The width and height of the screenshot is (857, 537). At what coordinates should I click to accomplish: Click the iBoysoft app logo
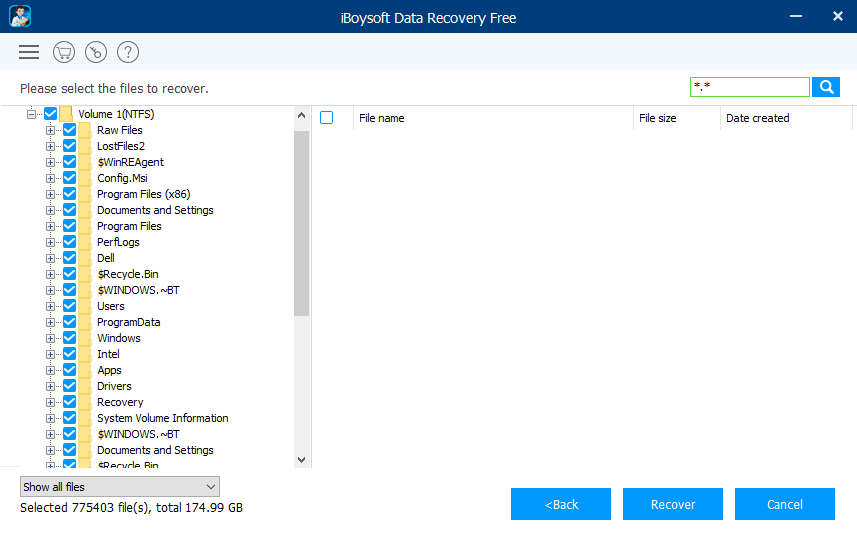[x=20, y=17]
